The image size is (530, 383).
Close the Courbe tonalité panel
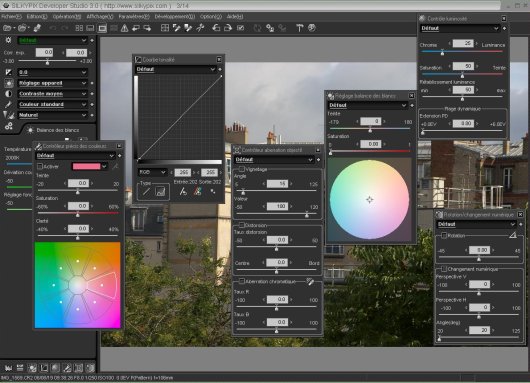click(x=219, y=59)
